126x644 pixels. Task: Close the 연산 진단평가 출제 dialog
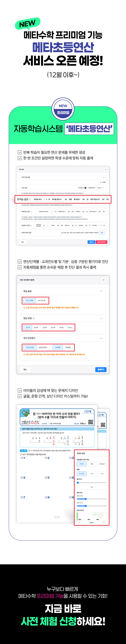104,280
